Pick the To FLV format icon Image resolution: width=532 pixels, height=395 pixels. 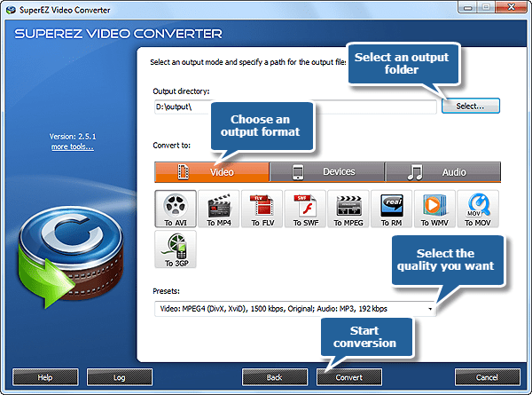tap(262, 209)
